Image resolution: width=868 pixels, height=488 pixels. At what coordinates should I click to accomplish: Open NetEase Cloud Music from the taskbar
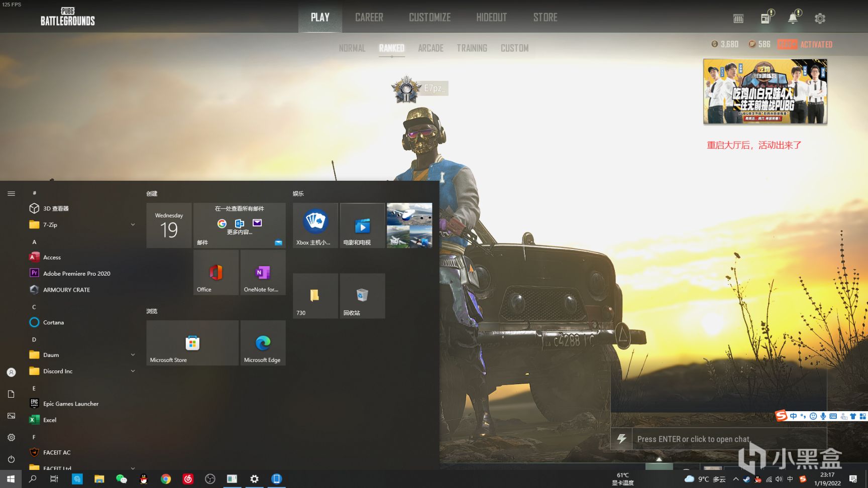click(x=188, y=479)
